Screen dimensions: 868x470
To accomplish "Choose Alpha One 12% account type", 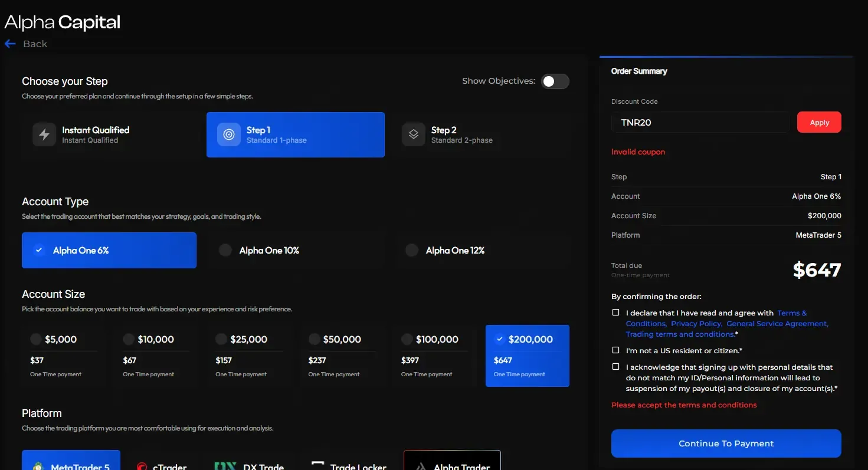I will (482, 250).
